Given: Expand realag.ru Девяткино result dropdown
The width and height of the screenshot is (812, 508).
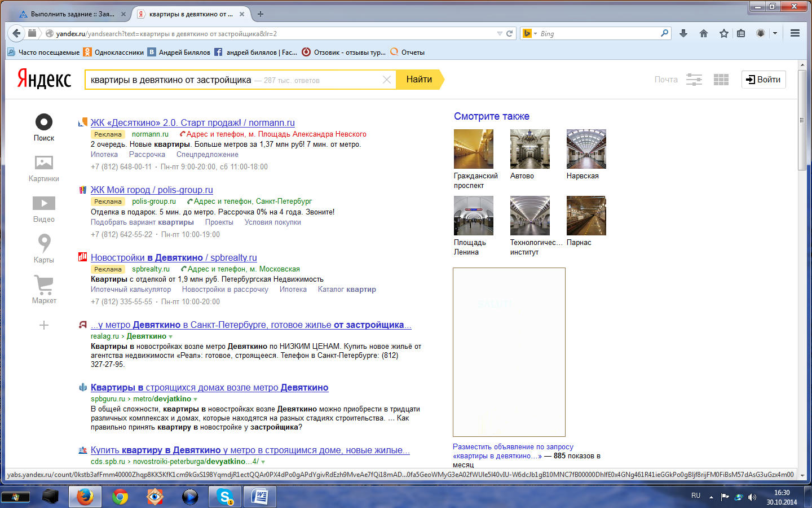Looking at the screenshot, I should click(x=171, y=336).
